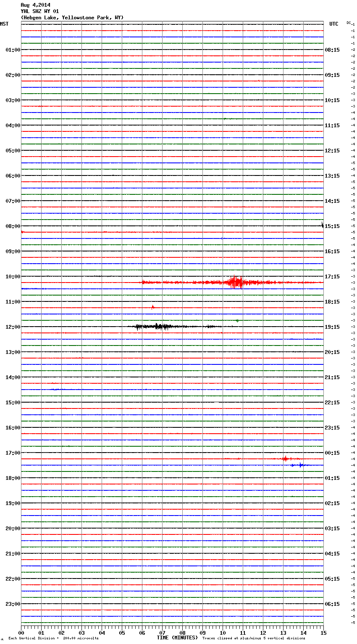Click minute tick label '05' on bottom axis
This screenshot has height=644, width=357.
pos(122,633)
